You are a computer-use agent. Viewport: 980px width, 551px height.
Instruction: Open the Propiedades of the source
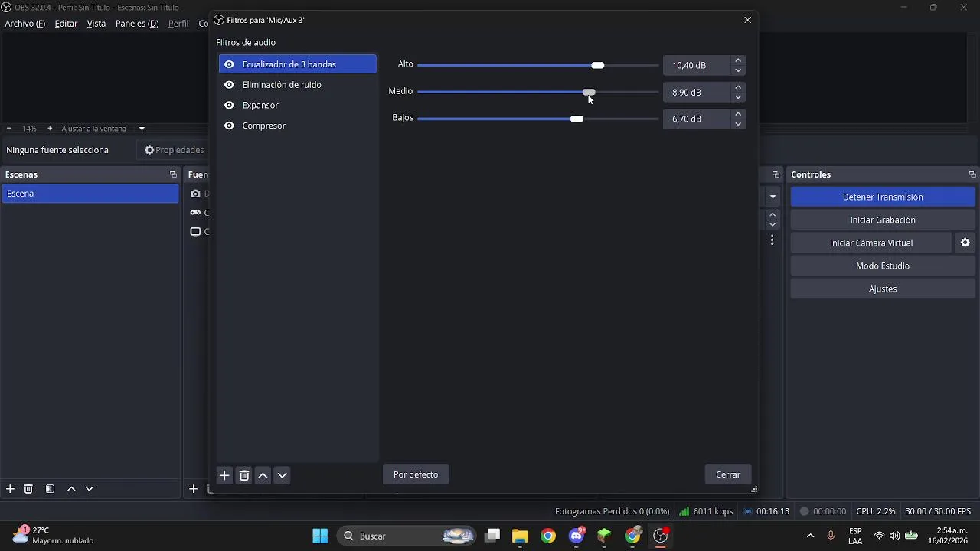[x=175, y=150]
